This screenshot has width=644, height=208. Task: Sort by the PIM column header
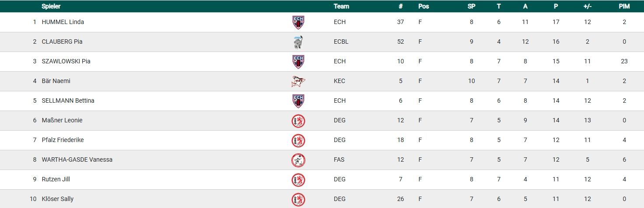pyautogui.click(x=624, y=6)
